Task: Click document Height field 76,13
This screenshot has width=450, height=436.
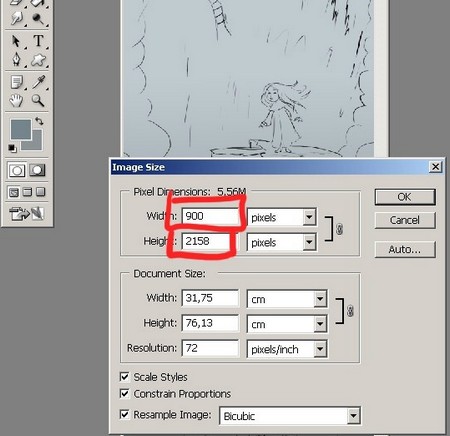Action: 210,323
